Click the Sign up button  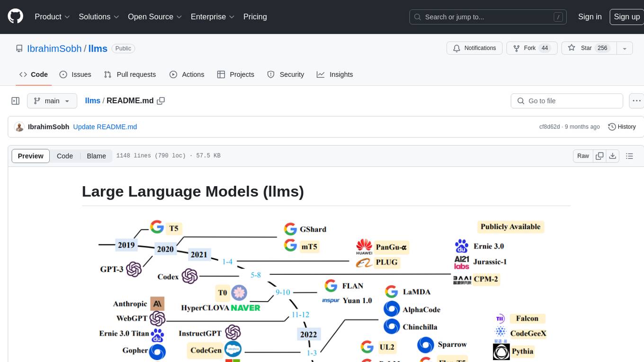tap(626, 17)
